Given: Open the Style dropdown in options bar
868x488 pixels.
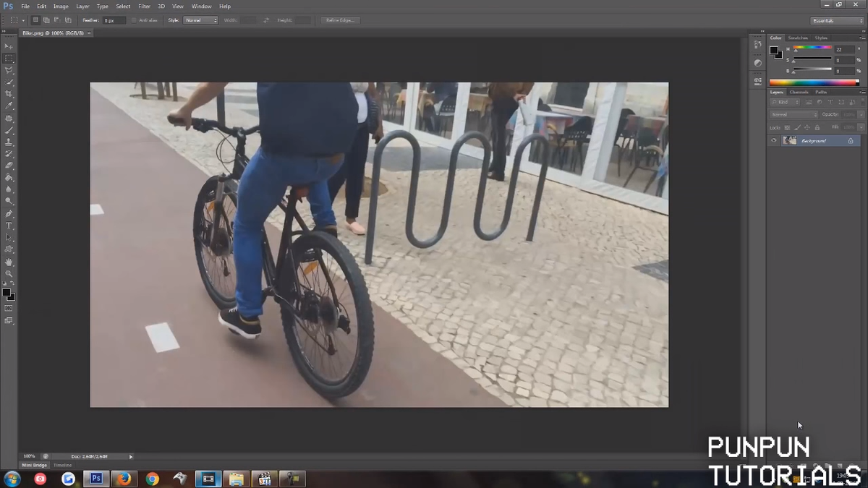Looking at the screenshot, I should pos(200,20).
